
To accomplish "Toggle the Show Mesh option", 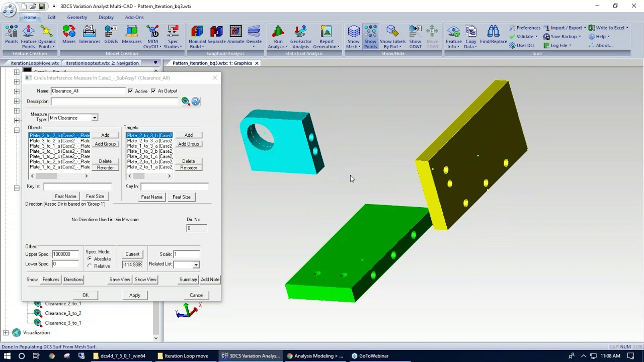I will tap(354, 37).
